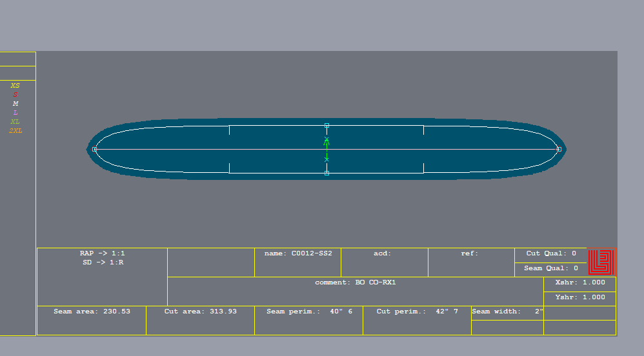Select the white M size label
644x356 pixels.
tap(15, 103)
